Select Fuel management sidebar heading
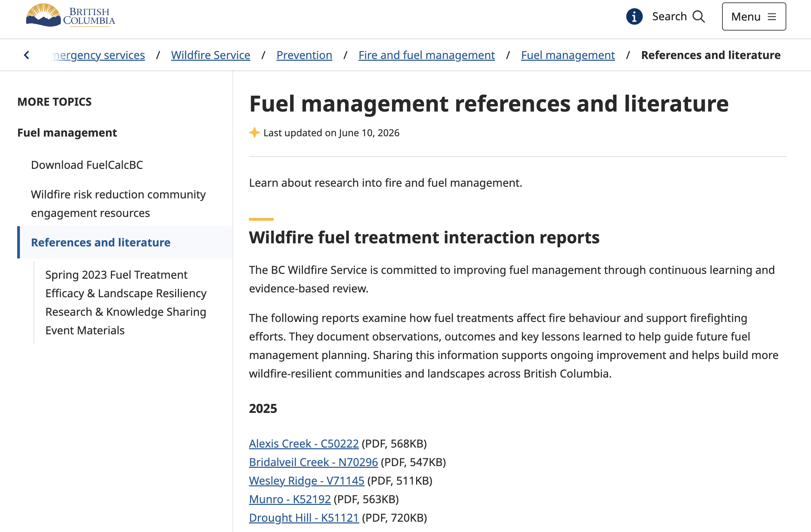This screenshot has height=532, width=811. (67, 132)
